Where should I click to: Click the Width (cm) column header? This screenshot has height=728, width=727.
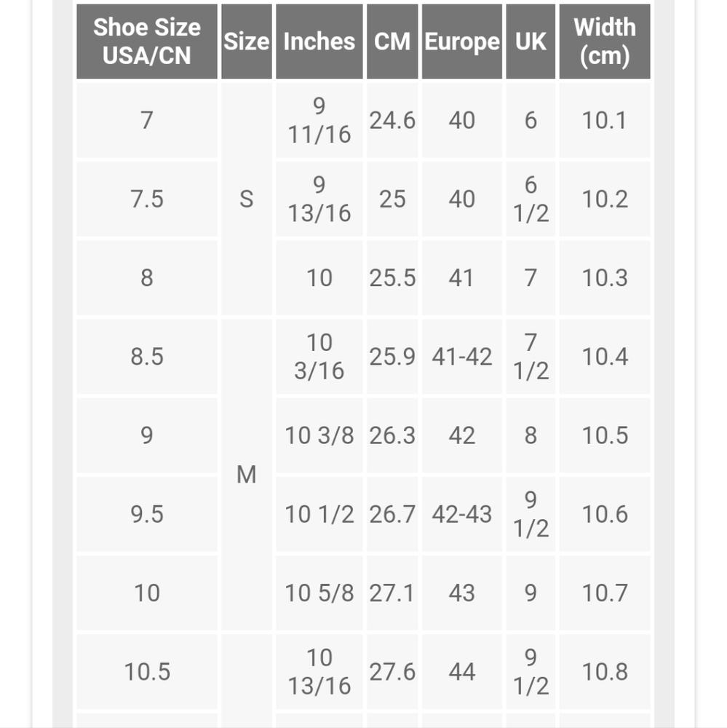click(605, 41)
